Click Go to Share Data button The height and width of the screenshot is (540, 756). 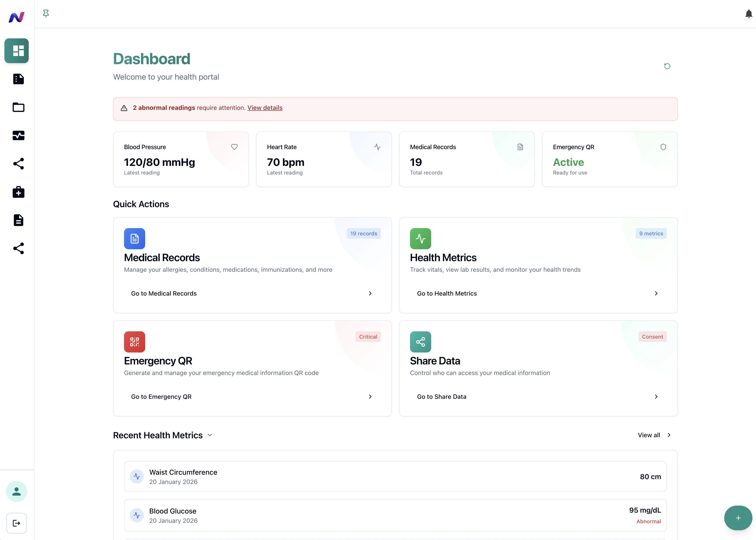click(x=538, y=396)
